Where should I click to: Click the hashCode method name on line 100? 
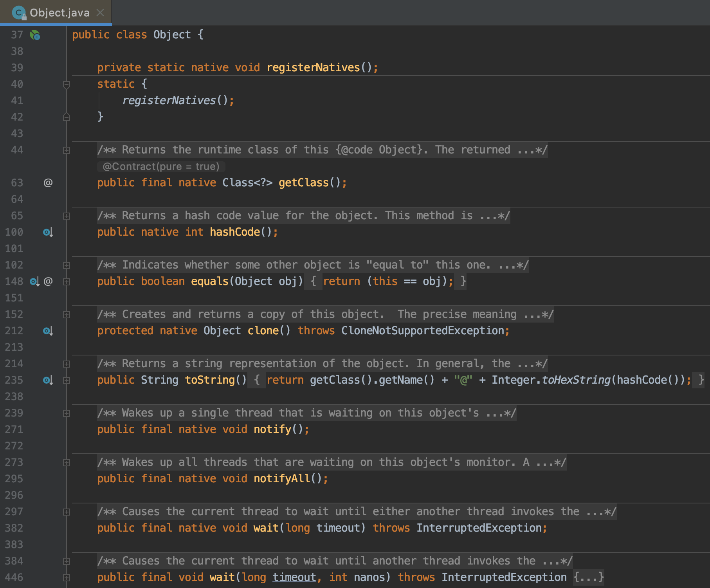pos(235,232)
